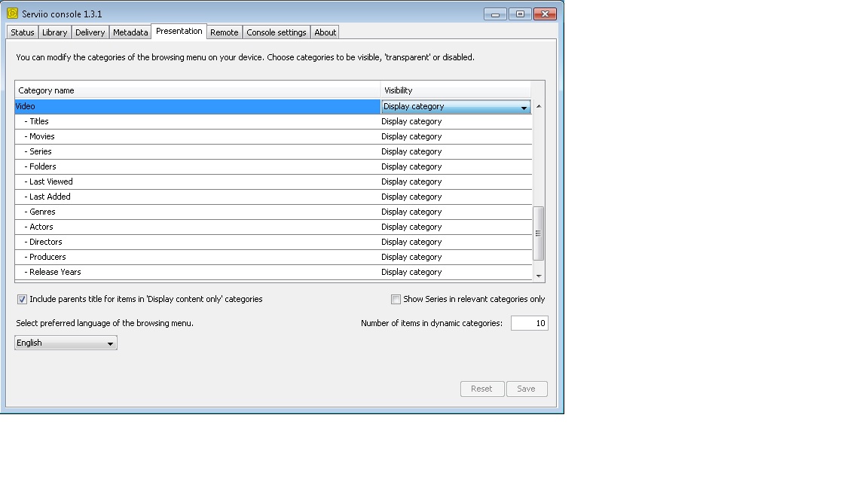This screenshot has height=488, width=868.
Task: Click the Serviio app icon in title bar
Action: [x=12, y=14]
